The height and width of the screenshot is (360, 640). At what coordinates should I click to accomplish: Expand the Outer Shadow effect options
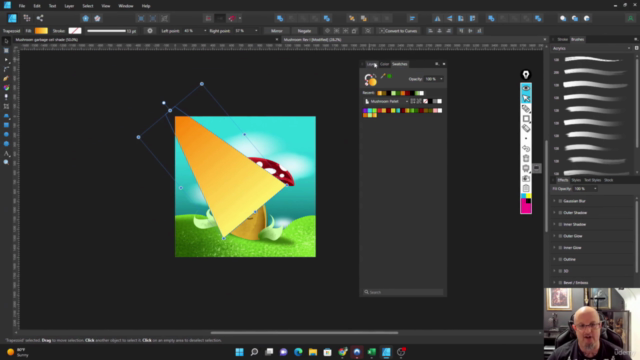click(554, 213)
